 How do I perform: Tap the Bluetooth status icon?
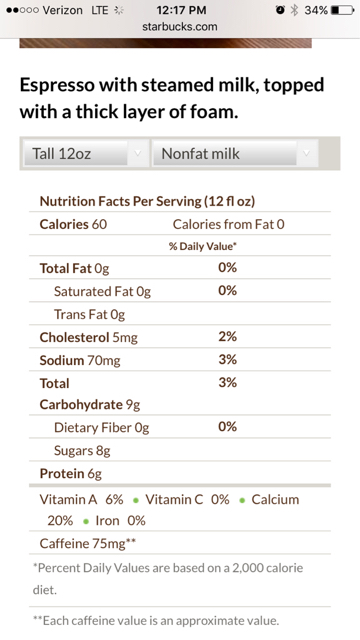[x=294, y=10]
